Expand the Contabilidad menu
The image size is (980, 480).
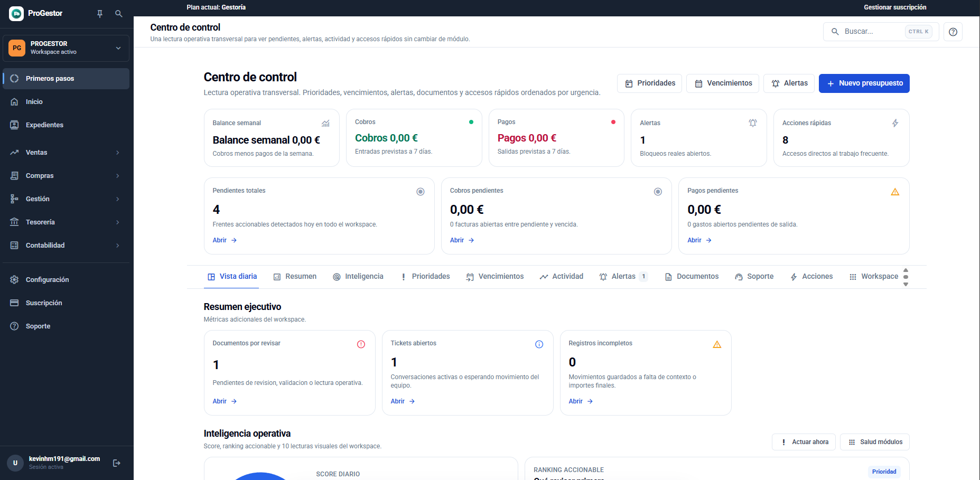click(x=66, y=246)
